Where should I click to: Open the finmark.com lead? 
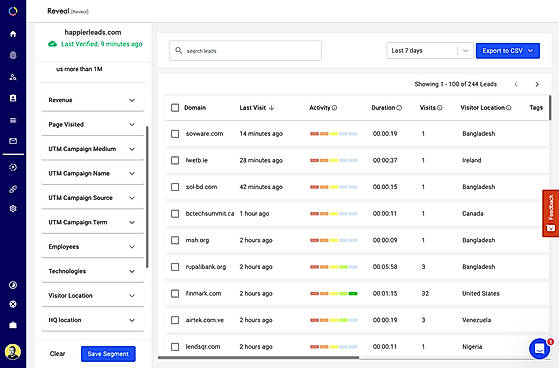(204, 293)
